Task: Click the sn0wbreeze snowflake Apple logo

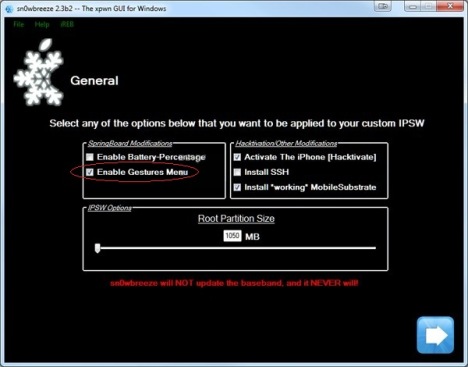Action: (x=39, y=72)
